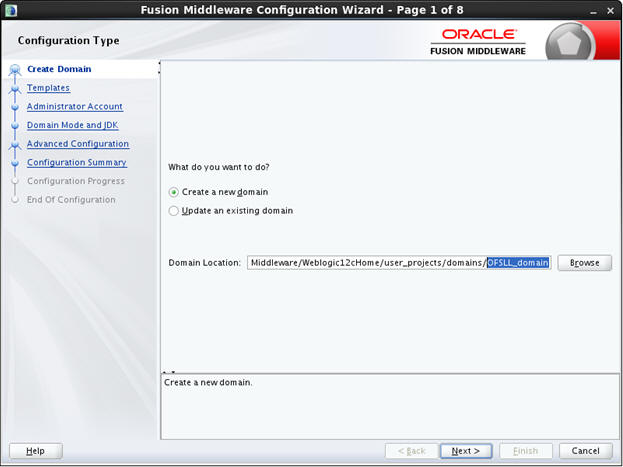623x467 pixels.
Task: Click the Configuration Type heading
Action: point(69,41)
